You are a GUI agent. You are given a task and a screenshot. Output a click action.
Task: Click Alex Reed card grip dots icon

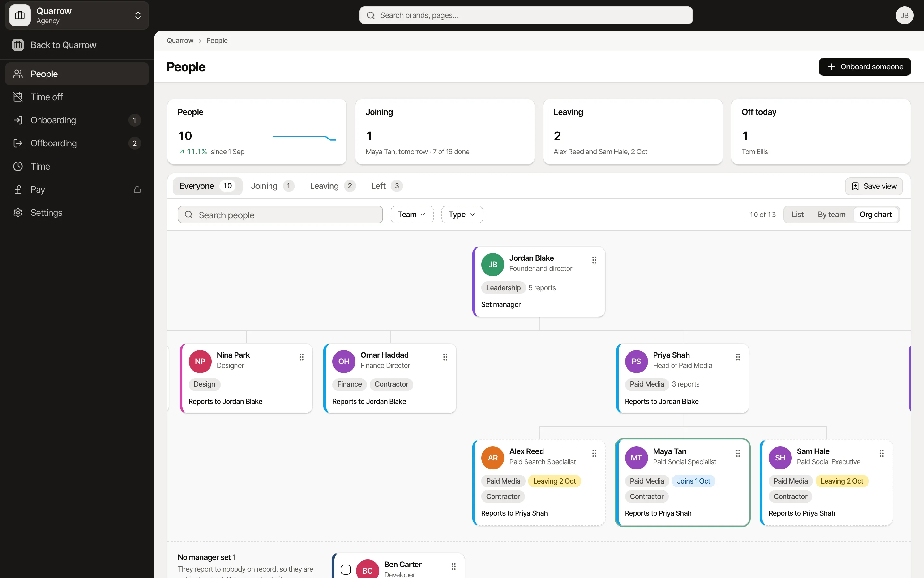point(594,453)
